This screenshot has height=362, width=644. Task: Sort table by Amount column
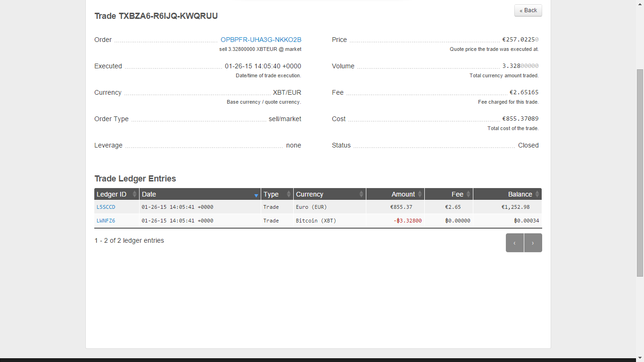395,194
